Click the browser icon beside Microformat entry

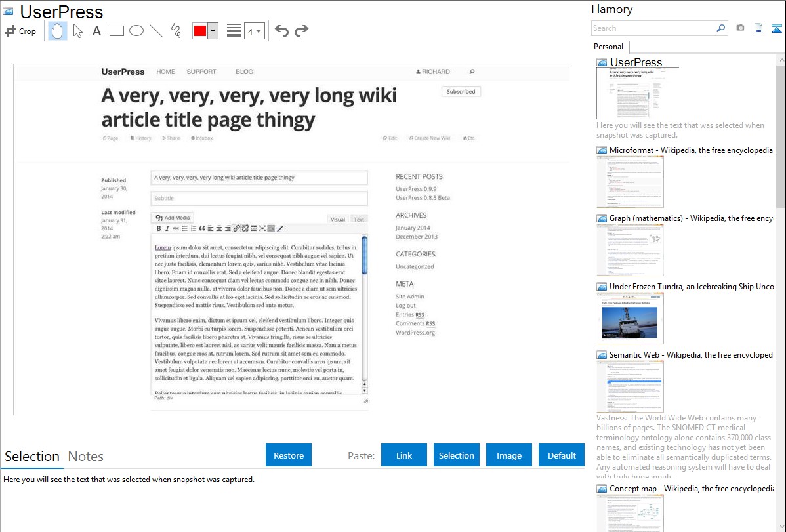[x=602, y=150]
